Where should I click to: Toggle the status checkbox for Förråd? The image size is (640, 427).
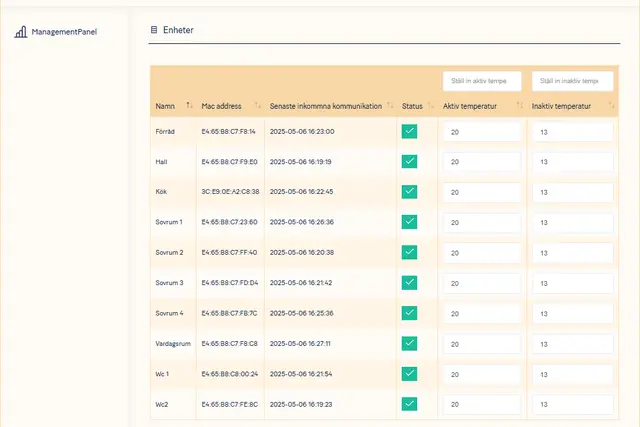(409, 131)
